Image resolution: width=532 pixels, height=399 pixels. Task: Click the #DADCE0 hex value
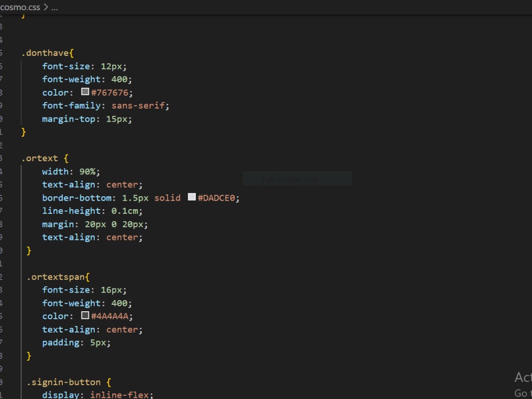[x=217, y=198]
